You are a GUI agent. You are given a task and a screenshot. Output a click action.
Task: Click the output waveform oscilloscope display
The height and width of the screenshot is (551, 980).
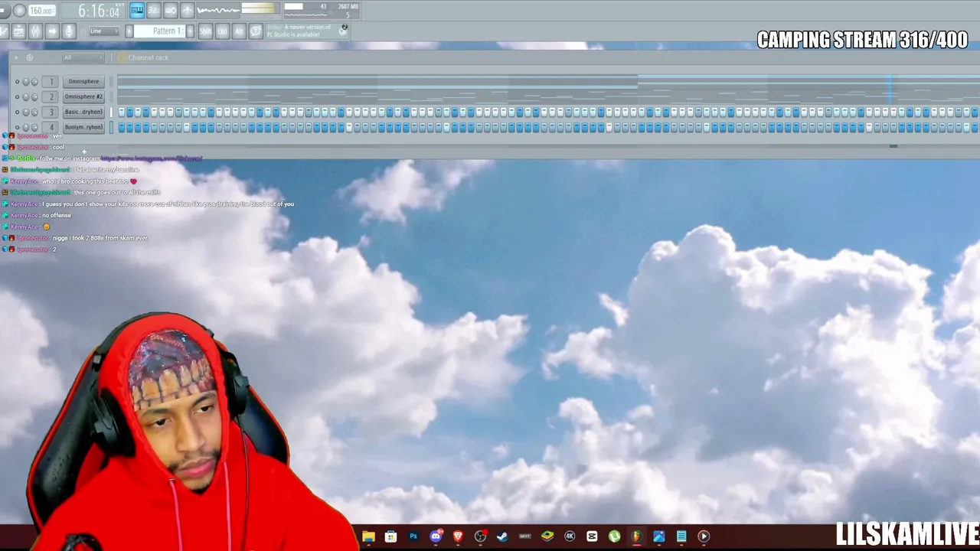coord(218,10)
